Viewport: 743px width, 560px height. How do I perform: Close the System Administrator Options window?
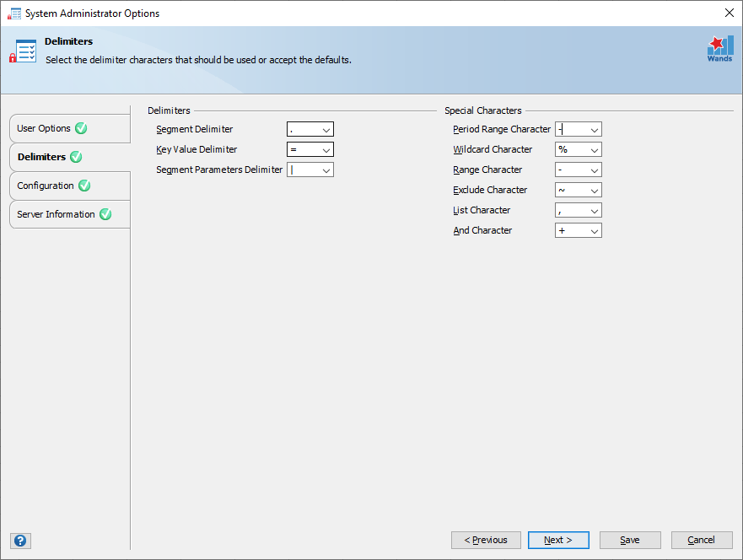coord(730,13)
